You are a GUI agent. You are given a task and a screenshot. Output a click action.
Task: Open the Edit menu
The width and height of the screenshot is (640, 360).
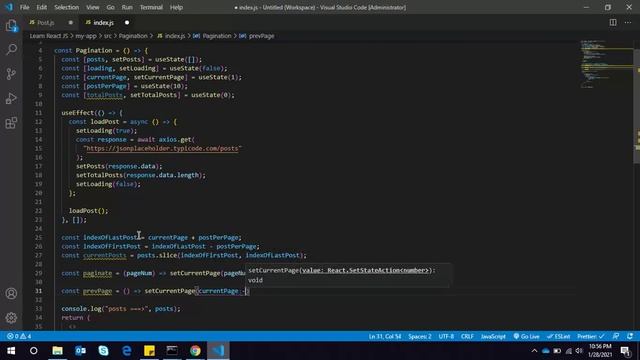(x=42, y=7)
